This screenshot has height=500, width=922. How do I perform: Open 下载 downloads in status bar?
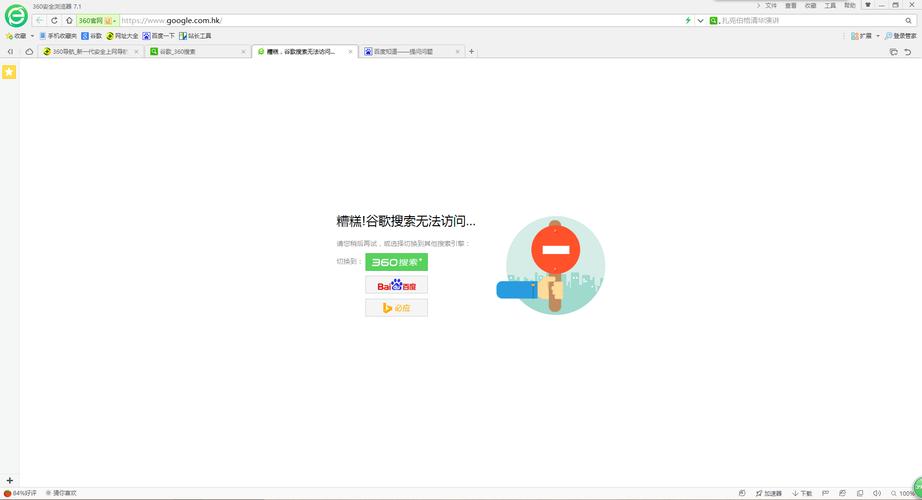pyautogui.click(x=802, y=493)
